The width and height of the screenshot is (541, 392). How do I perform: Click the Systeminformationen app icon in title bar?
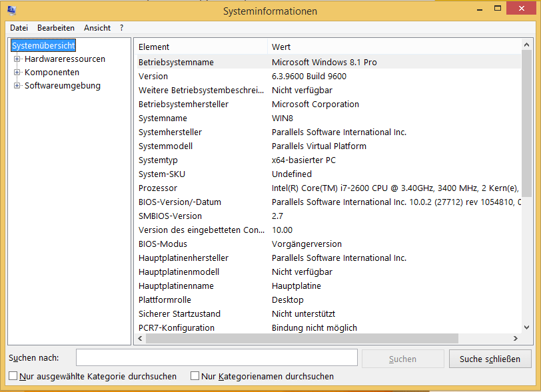tap(11, 11)
